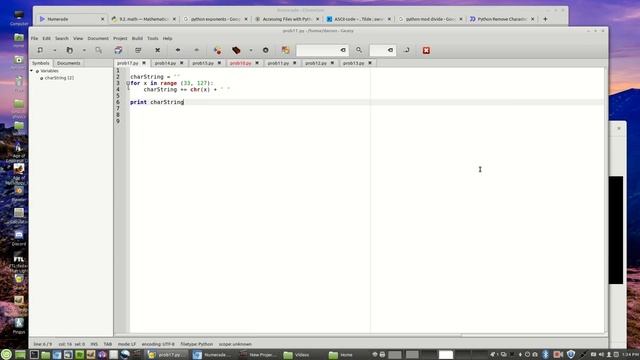Open the Help menu
This screenshot has width=640, height=360.
(167, 38)
